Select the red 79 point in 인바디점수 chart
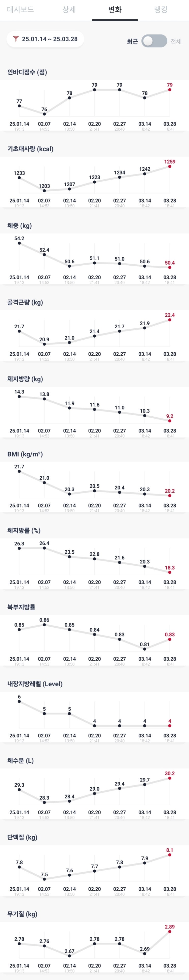Image resolution: width=189 pixels, height=980 pixels. pos(170,90)
